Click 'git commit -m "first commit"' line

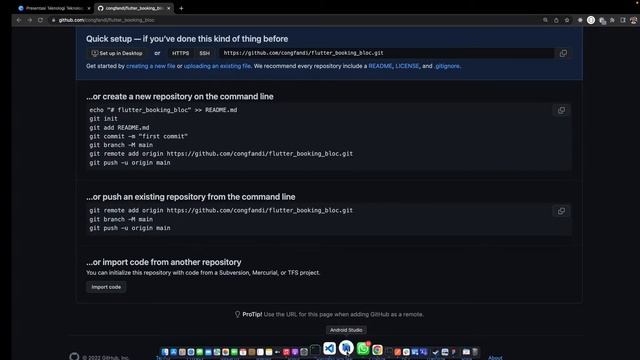[x=138, y=136]
